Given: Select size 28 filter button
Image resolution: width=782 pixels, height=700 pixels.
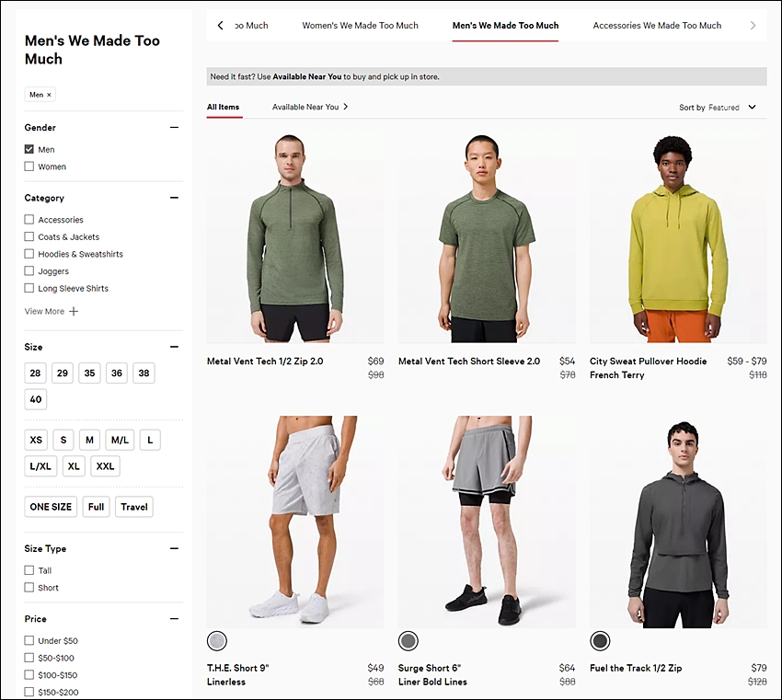Looking at the screenshot, I should point(35,373).
